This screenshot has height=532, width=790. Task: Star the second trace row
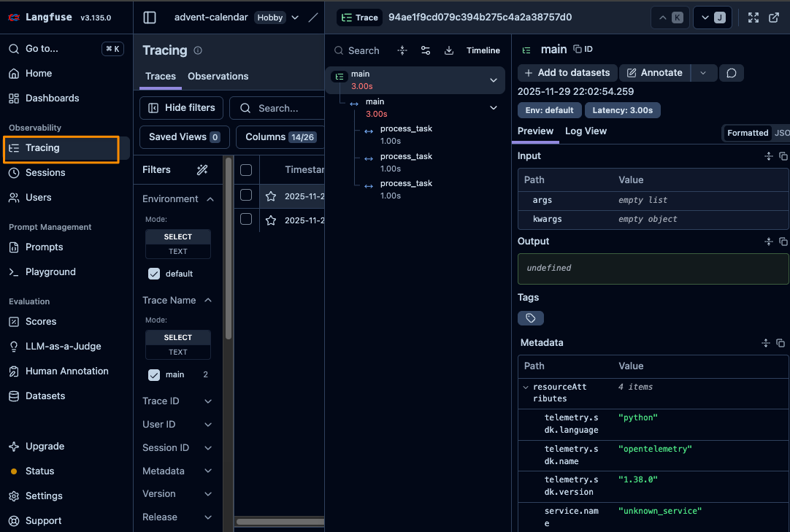[271, 220]
